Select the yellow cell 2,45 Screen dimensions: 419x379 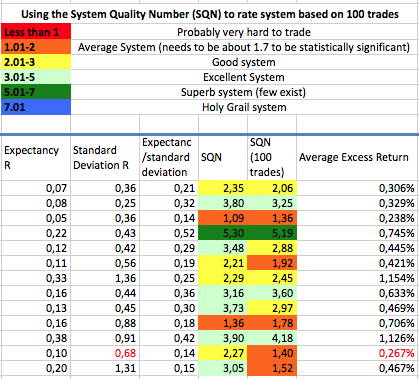[x=272, y=278]
